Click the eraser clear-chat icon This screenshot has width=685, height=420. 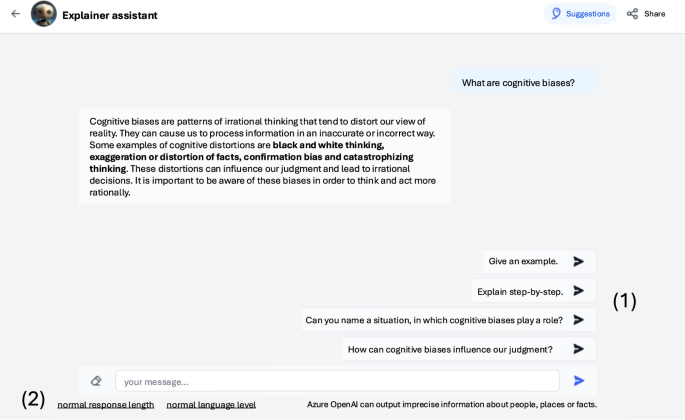tap(96, 381)
